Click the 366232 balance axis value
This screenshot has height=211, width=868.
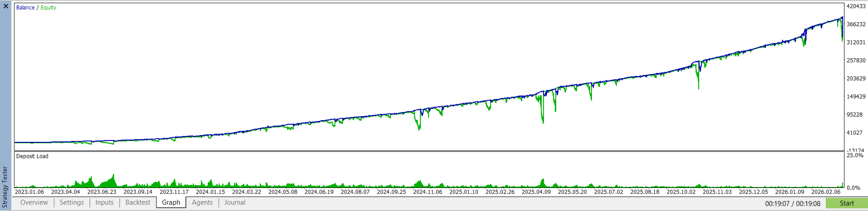856,24
